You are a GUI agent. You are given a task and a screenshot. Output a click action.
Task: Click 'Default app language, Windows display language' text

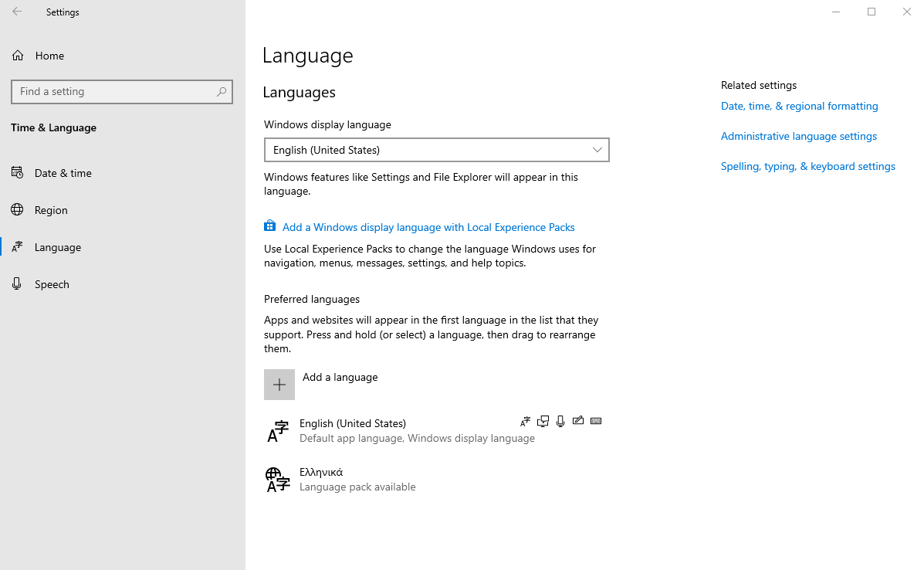417,438
